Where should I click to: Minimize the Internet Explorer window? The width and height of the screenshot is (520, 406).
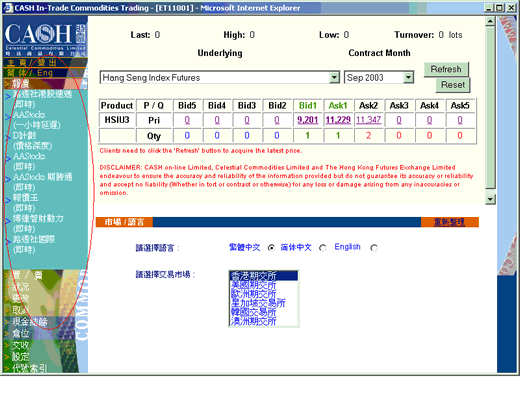[489, 8]
